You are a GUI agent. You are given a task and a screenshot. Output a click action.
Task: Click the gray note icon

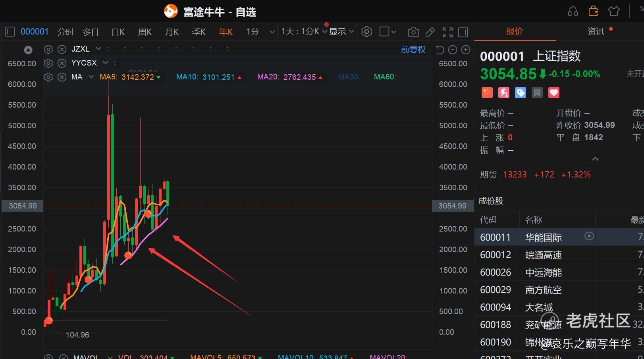pos(537,93)
